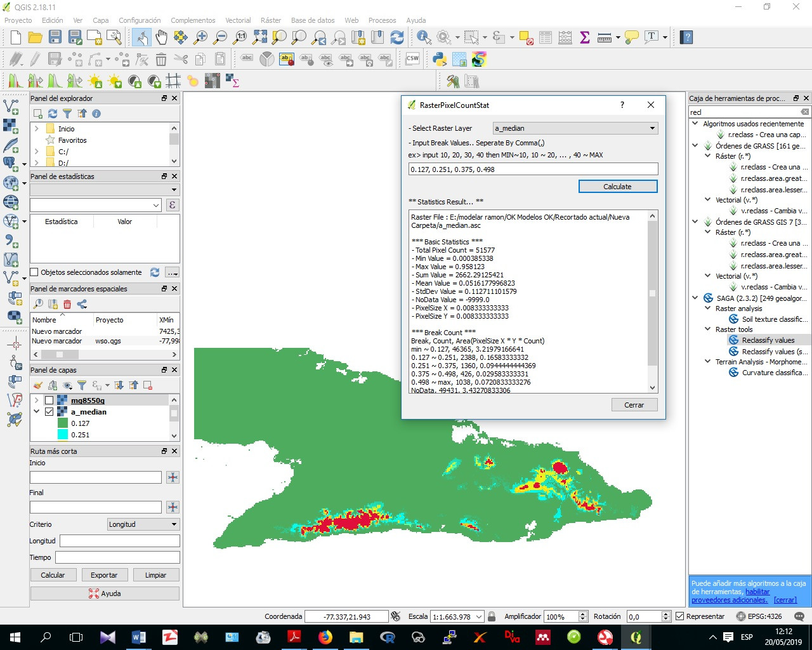Refresh the browser panel contents
Screen dimensions: 812x650
coord(53,114)
